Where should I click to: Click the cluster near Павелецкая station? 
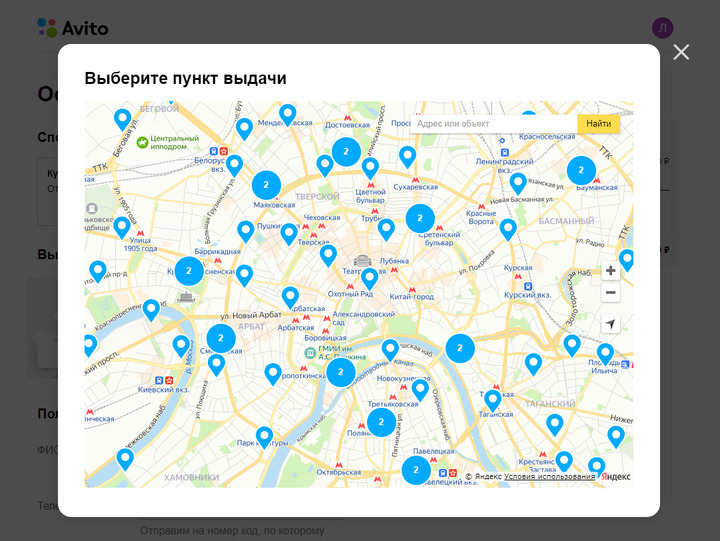pyautogui.click(x=416, y=469)
